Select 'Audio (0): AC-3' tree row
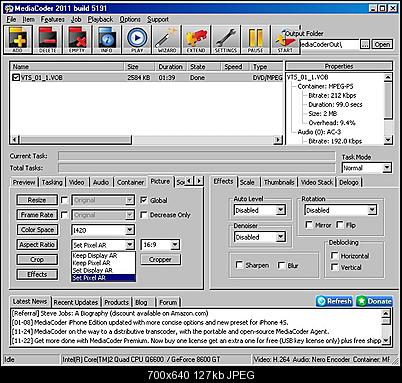 pos(319,132)
